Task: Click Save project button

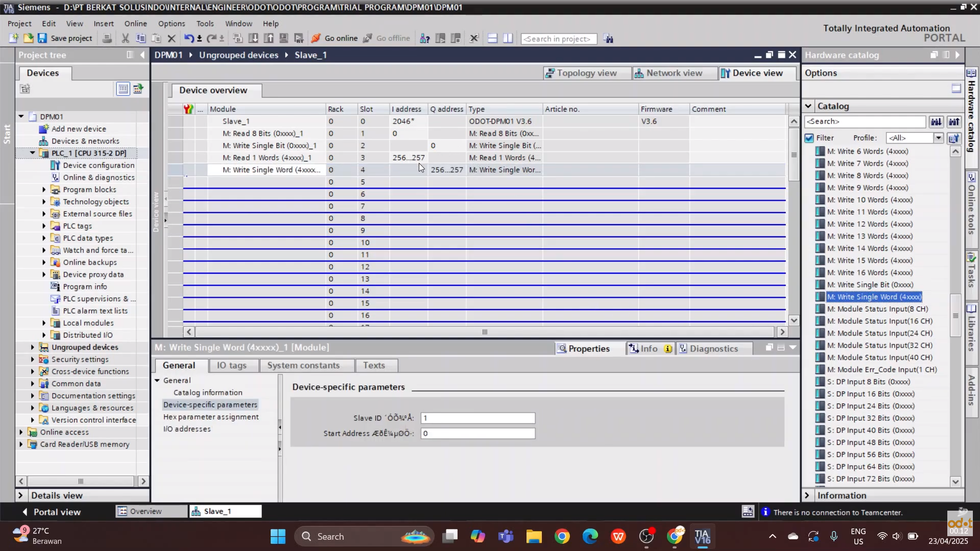Action: [65, 38]
